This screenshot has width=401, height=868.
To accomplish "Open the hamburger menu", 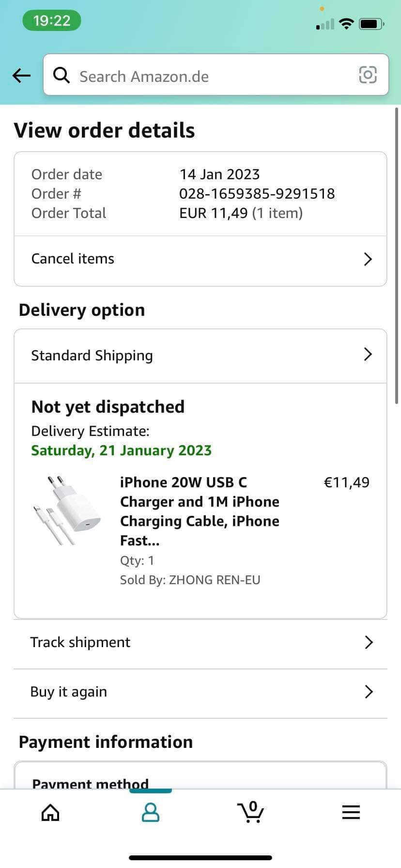I will [351, 812].
